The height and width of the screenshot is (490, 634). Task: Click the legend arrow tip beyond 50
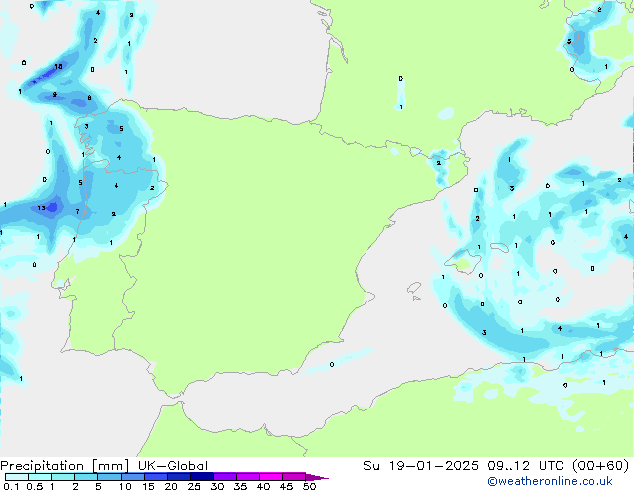317,477
